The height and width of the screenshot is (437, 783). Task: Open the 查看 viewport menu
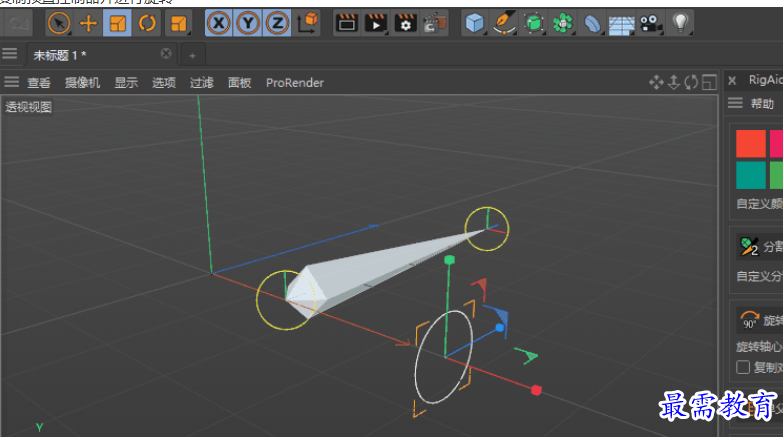click(39, 82)
